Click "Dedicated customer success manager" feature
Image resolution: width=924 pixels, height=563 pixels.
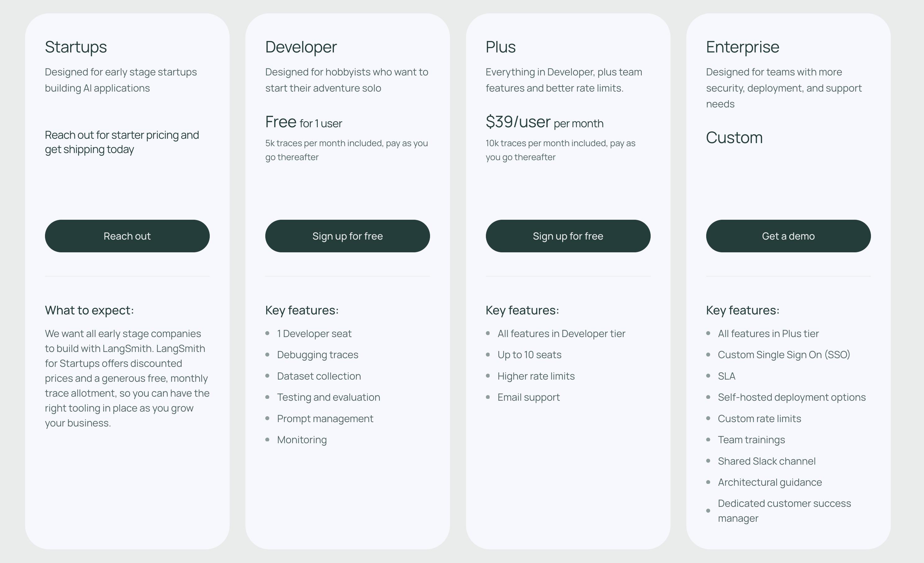tap(784, 511)
